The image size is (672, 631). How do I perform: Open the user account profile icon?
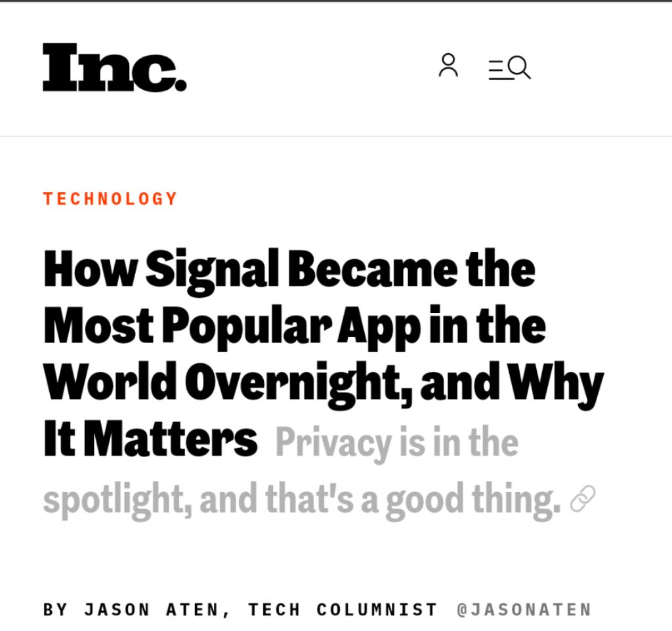coord(448,66)
